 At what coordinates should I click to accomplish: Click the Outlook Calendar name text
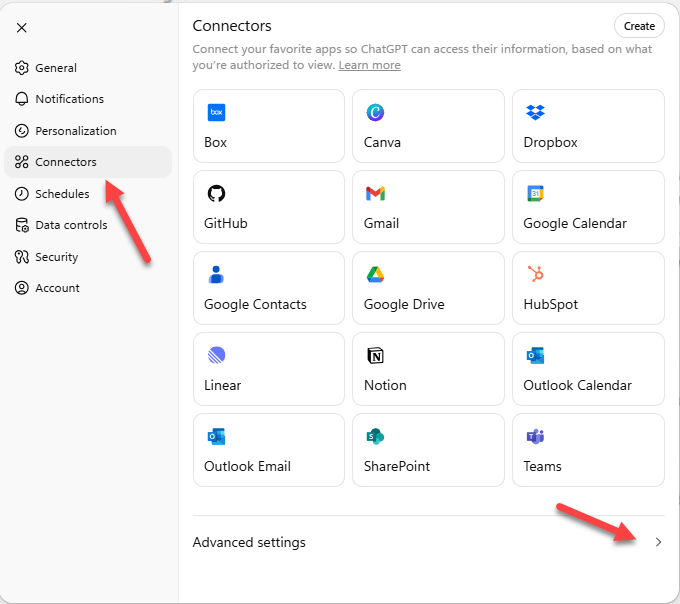[x=578, y=385]
